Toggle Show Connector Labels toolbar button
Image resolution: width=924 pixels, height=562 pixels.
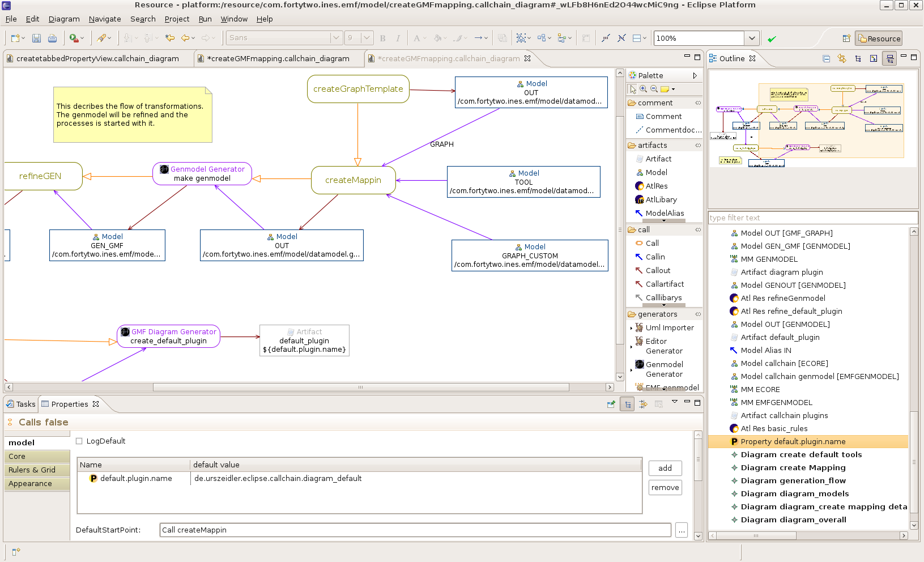606,38
